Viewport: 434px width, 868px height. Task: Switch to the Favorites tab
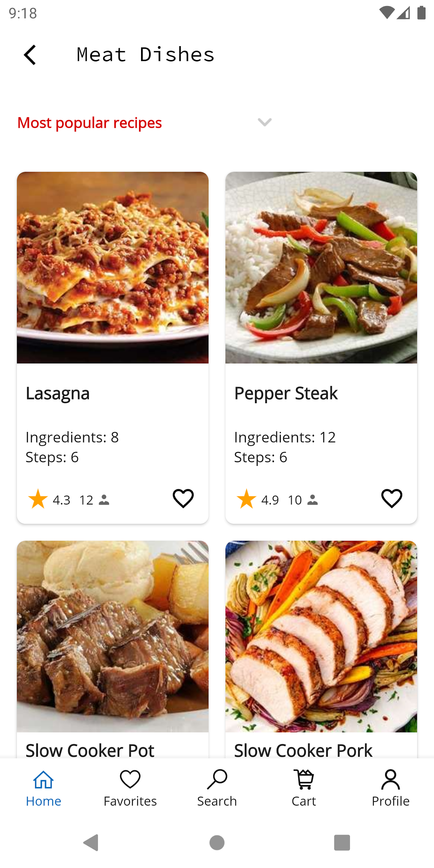(x=130, y=788)
